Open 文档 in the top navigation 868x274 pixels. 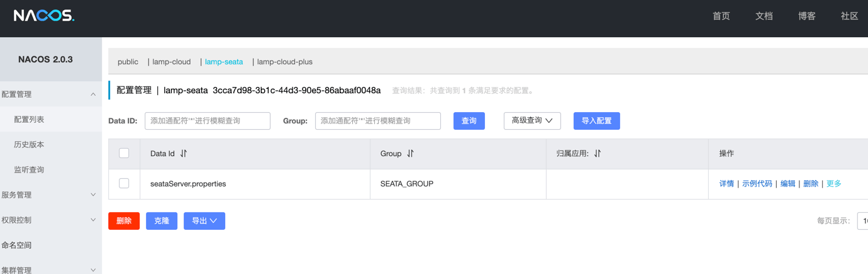[764, 16]
